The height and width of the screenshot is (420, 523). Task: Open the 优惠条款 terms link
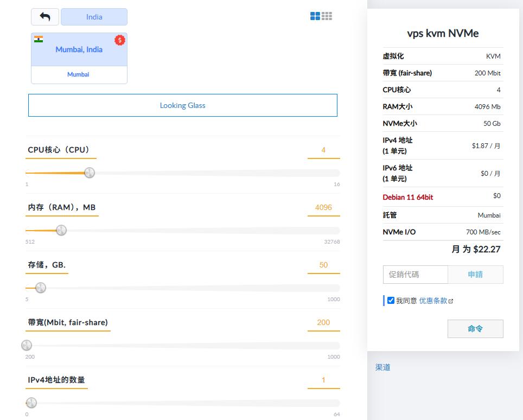pos(433,301)
